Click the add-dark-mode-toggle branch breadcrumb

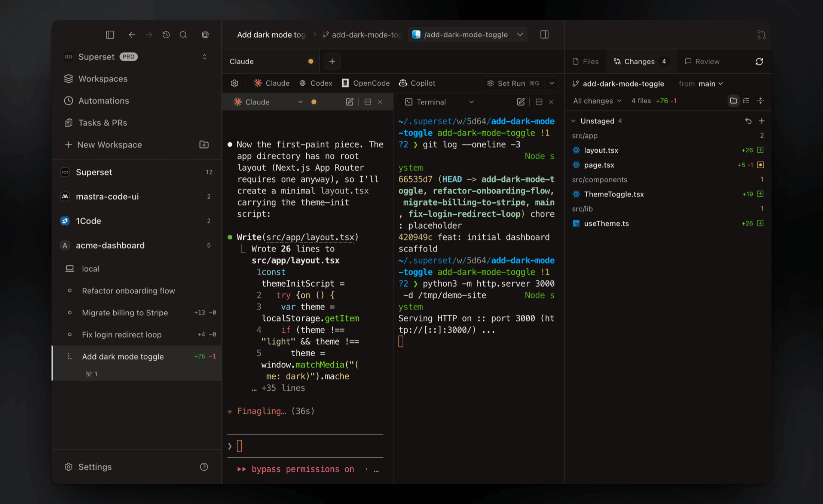point(362,35)
